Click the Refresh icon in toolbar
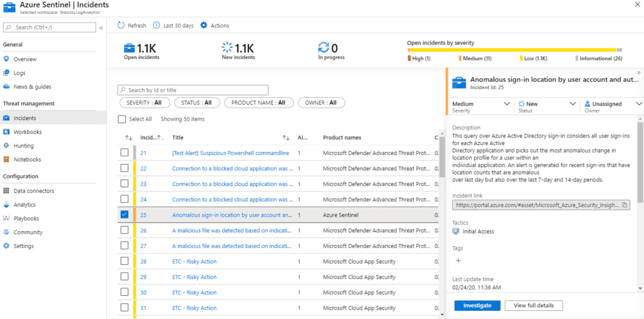This screenshot has width=644, height=319. (121, 25)
